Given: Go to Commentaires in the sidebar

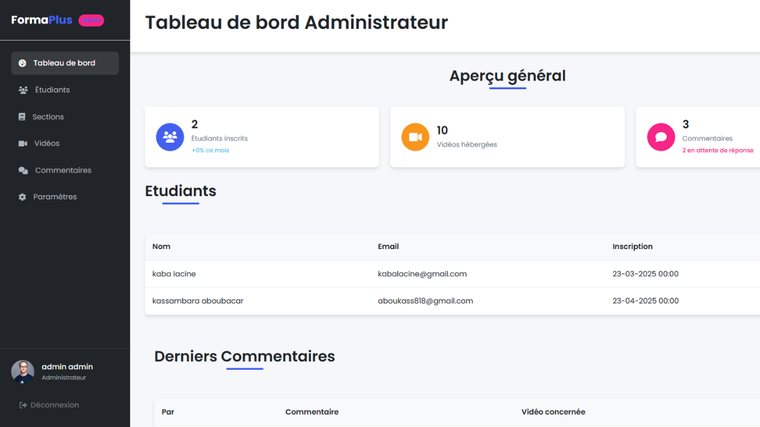Looking at the screenshot, I should tap(62, 170).
